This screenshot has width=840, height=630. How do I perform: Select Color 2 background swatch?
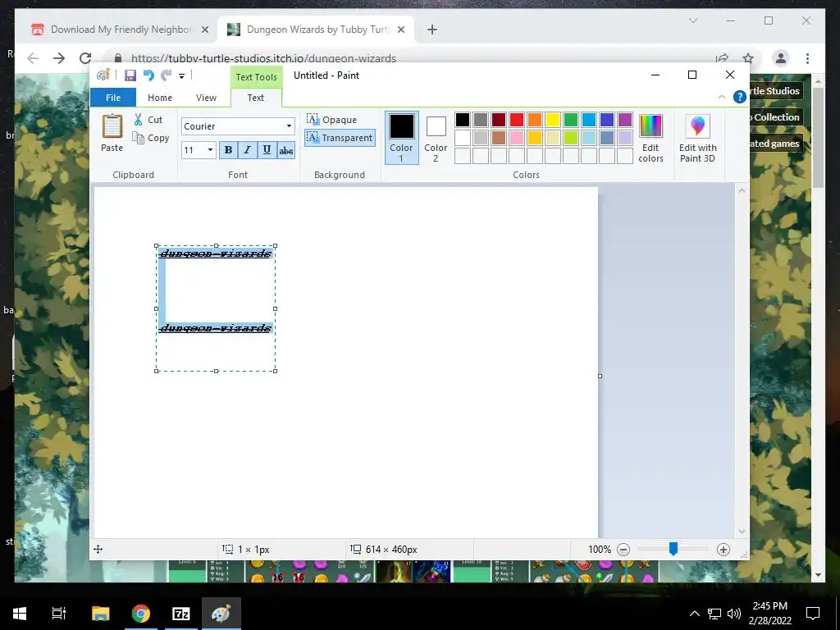pyautogui.click(x=436, y=138)
